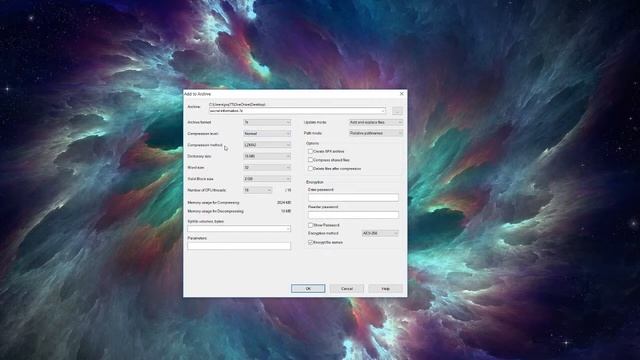Screen dimensions: 640x360
Task: Click the Encryption group heading
Action: 315,182
